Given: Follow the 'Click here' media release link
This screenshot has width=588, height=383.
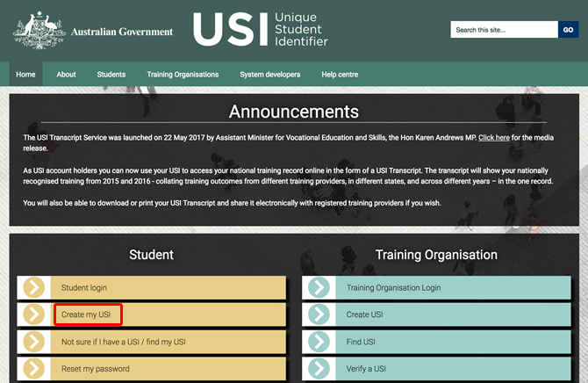Looking at the screenshot, I should [x=493, y=138].
